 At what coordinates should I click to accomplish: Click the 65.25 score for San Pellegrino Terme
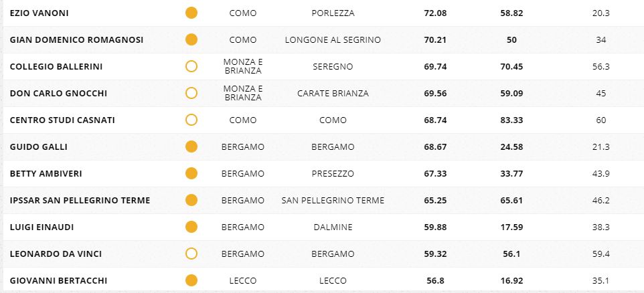436,201
